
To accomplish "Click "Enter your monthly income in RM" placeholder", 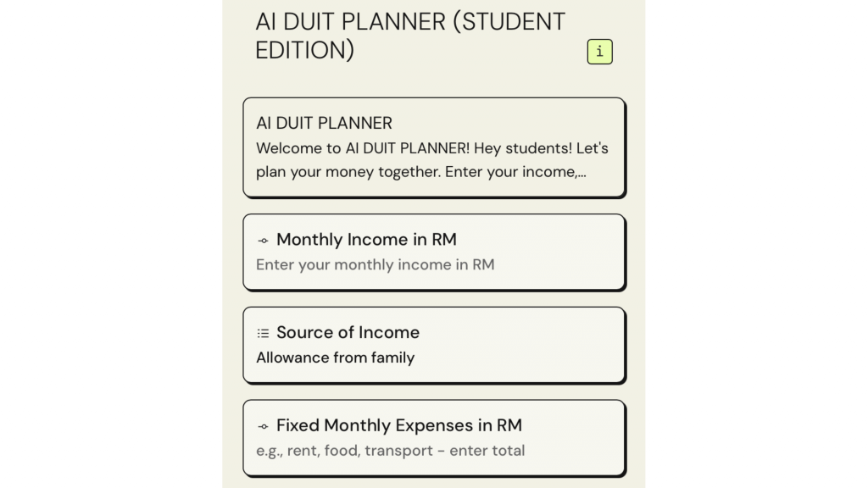I will (375, 264).
